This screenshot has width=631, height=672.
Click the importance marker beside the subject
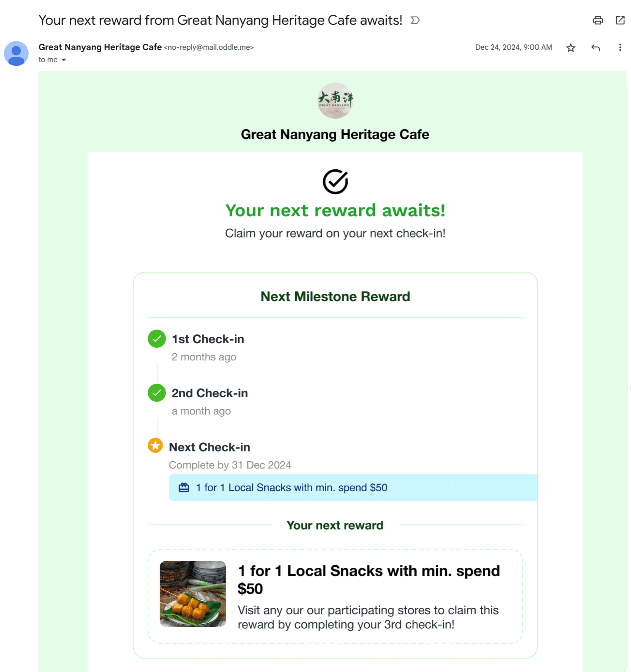[415, 20]
